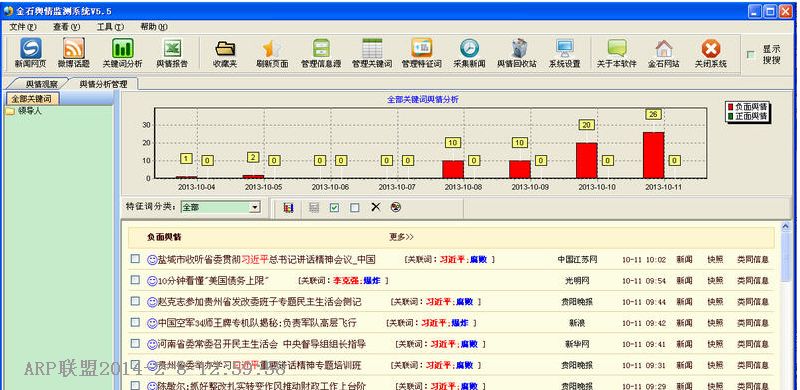Open the 新闻网页 news page tool

pos(30,53)
